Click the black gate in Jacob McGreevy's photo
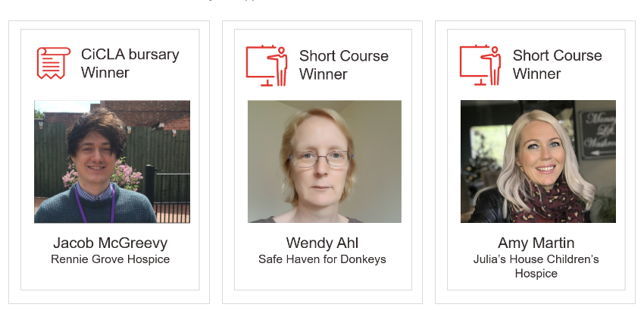644x320 pixels. [x=173, y=190]
